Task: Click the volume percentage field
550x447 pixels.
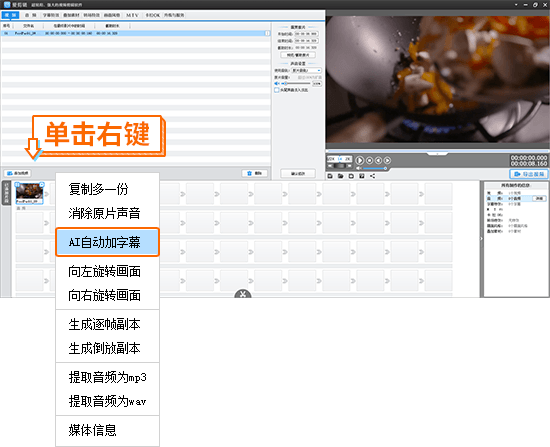Action: (317, 84)
